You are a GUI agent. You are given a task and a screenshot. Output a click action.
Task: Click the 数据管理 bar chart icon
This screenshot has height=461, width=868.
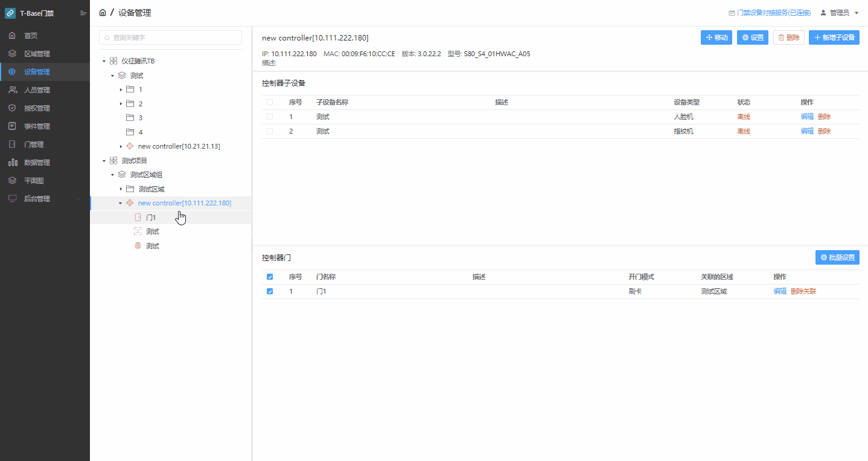click(12, 163)
